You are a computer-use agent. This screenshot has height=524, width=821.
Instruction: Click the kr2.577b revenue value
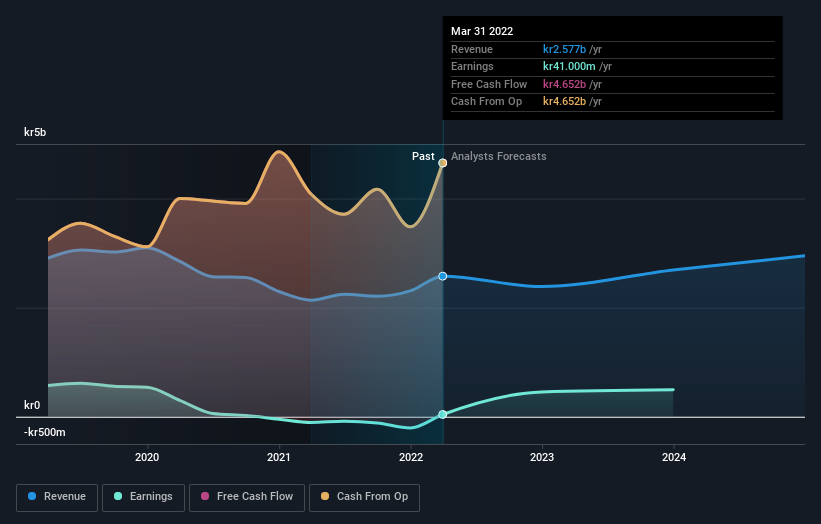[x=564, y=49]
